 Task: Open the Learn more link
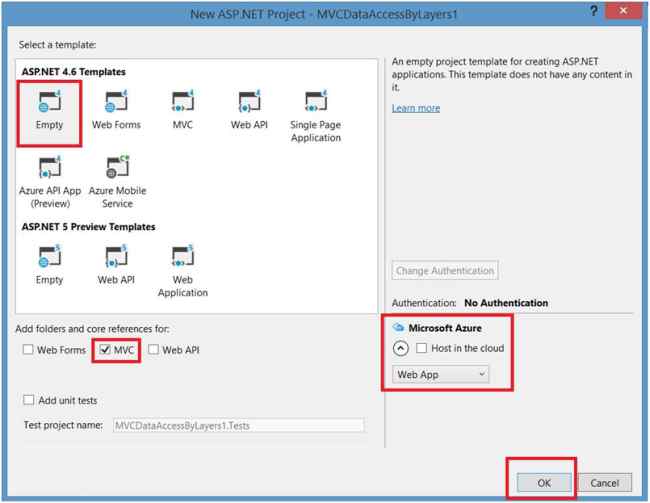click(x=416, y=108)
